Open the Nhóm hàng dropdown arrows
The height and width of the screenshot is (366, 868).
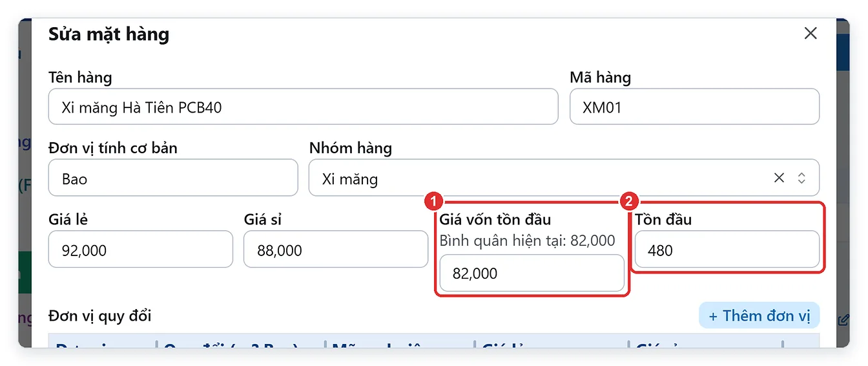(x=801, y=178)
